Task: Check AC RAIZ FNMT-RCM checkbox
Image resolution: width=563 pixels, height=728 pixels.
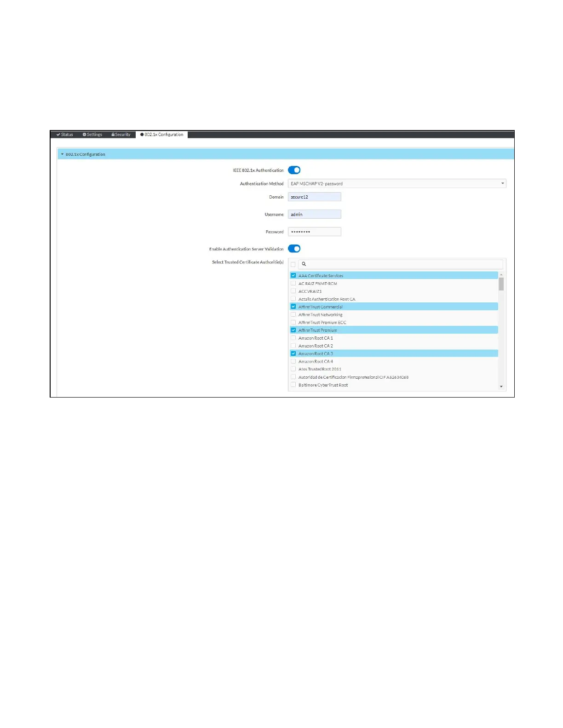Action: click(293, 283)
